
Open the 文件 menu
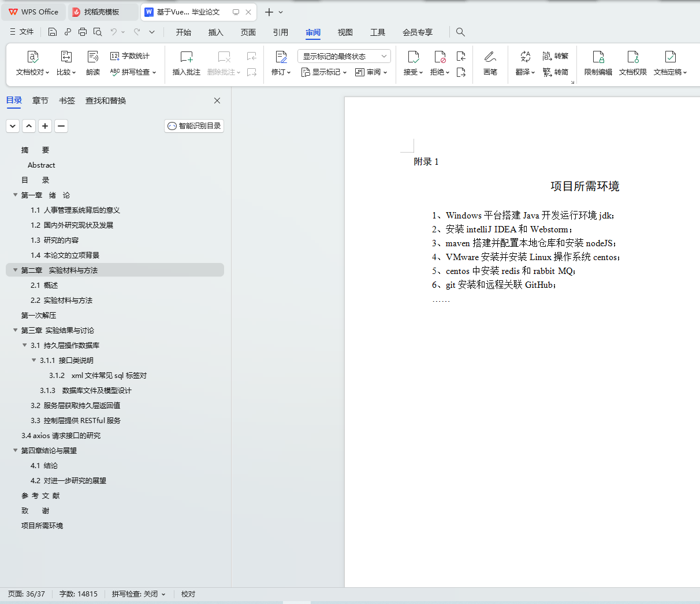(22, 32)
